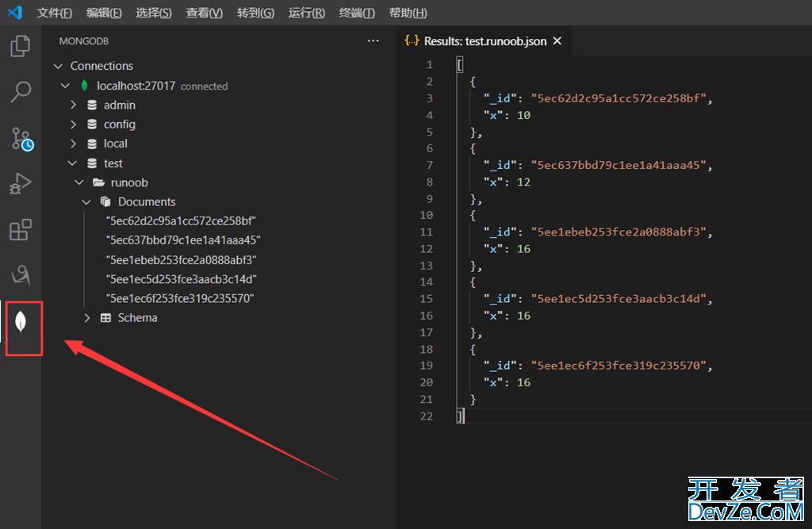Select the localhost:27017 connection label
Viewport: 812px width, 529px height.
pos(136,86)
